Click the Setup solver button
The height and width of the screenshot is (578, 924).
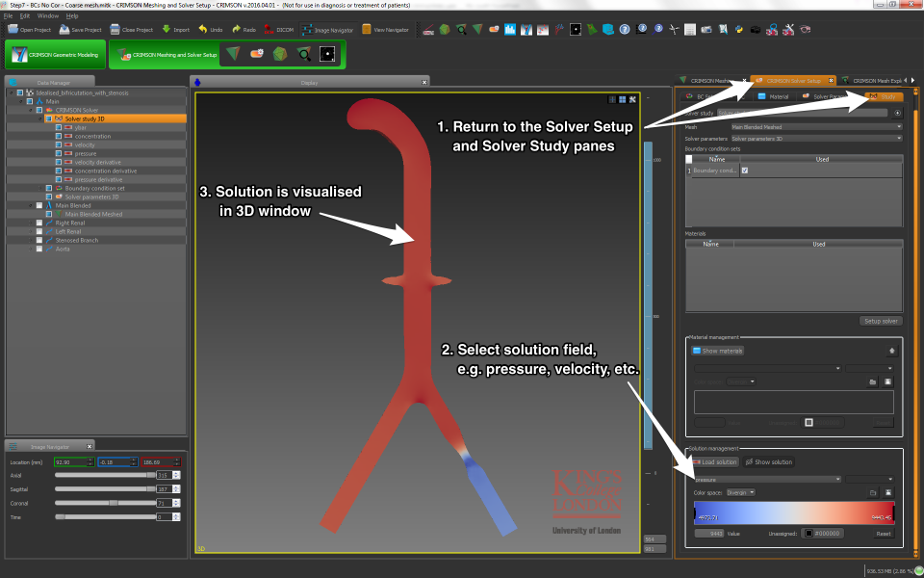(x=880, y=321)
